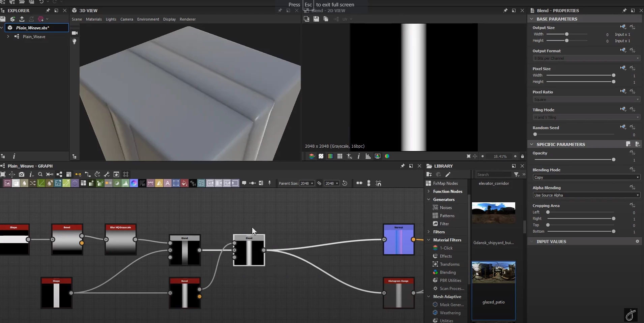The height and width of the screenshot is (323, 644).
Task: Open the Environment menu in 3D View
Action: coord(148,19)
